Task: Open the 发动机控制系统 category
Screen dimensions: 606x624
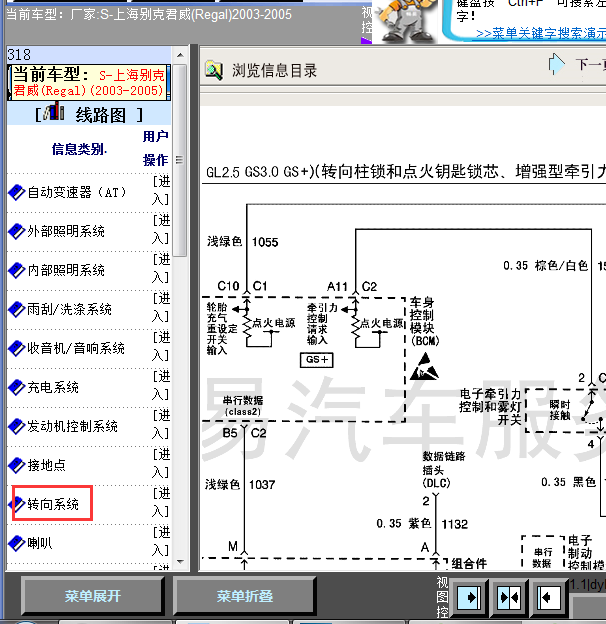Action: click(72, 427)
